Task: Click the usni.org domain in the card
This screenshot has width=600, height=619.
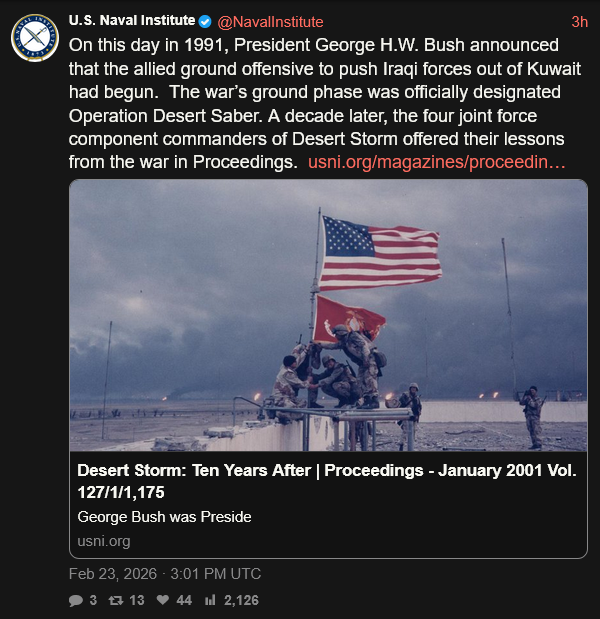Action: coord(103,541)
